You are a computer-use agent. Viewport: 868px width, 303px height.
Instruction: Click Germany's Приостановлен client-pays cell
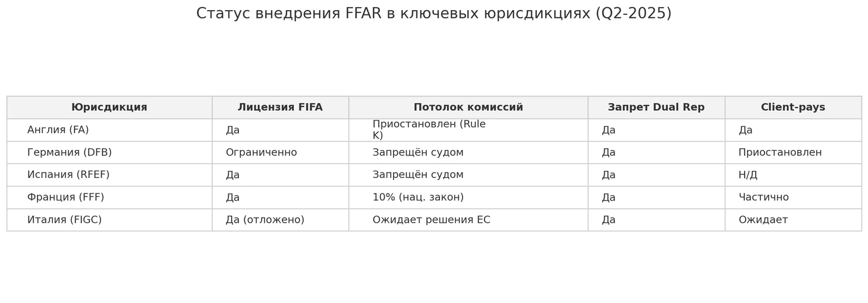click(x=780, y=153)
